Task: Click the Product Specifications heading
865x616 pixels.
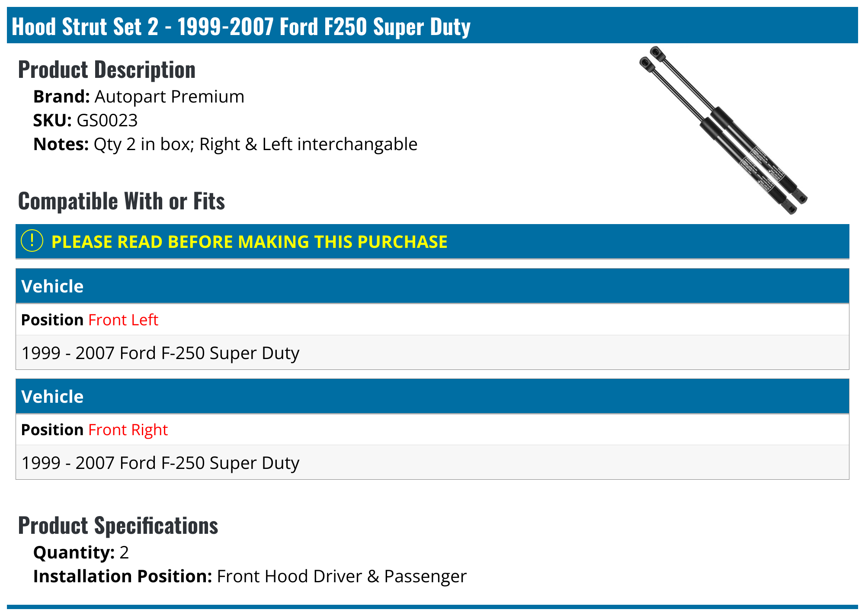Action: tap(118, 526)
